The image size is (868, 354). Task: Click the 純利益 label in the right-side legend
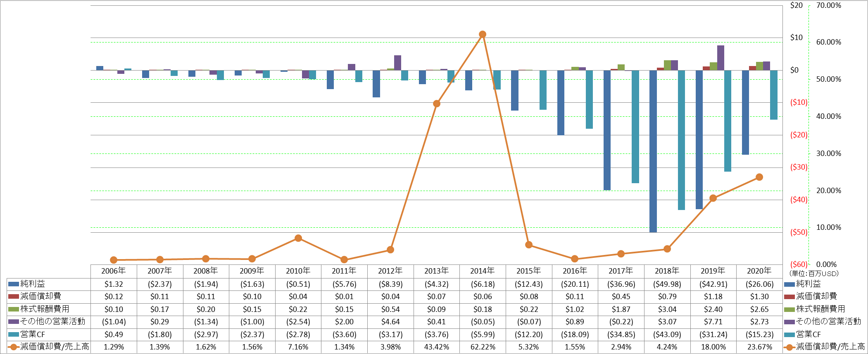tap(809, 284)
